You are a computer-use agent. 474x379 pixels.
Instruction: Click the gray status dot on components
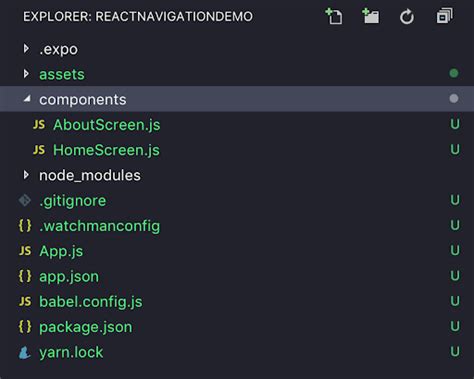[x=454, y=99]
